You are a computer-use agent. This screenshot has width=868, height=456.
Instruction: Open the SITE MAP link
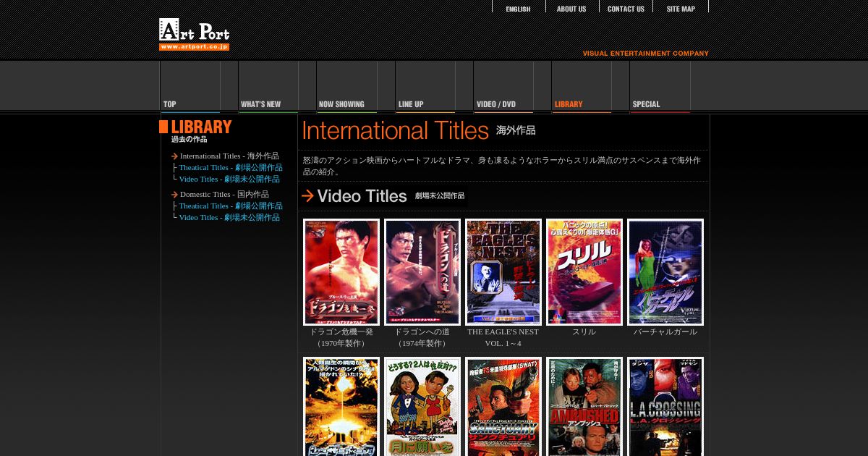(681, 9)
